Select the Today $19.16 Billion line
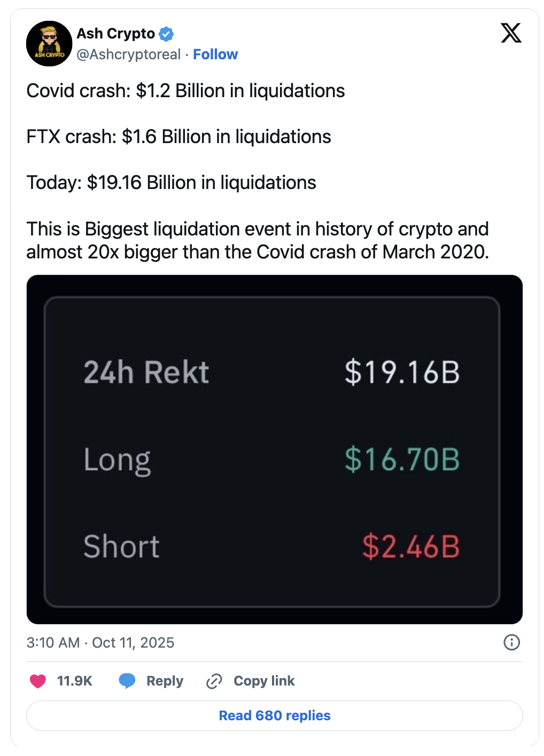The width and height of the screenshot is (544, 756). click(171, 183)
